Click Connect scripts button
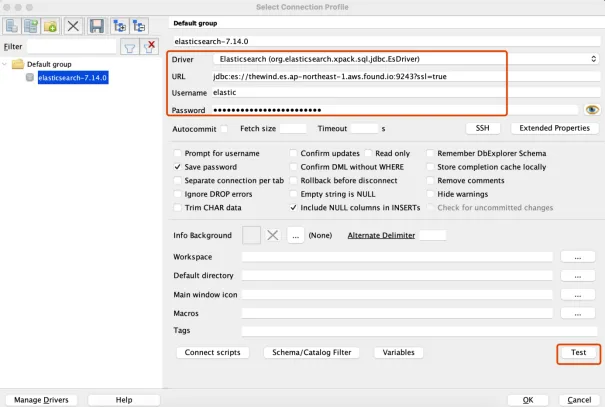This screenshot has height=407, width=605. point(213,352)
